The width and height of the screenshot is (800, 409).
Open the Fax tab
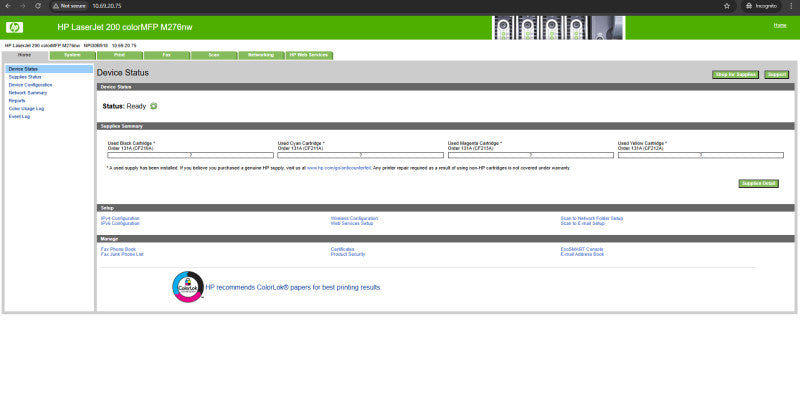point(166,55)
